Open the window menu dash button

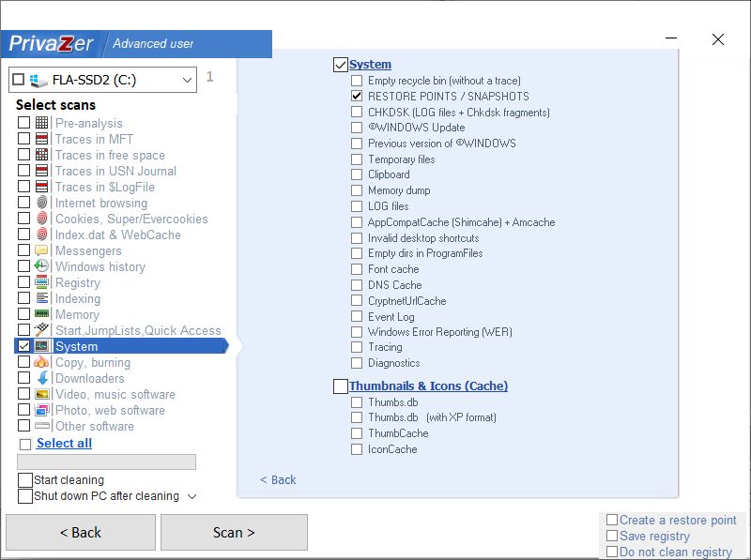pos(671,39)
